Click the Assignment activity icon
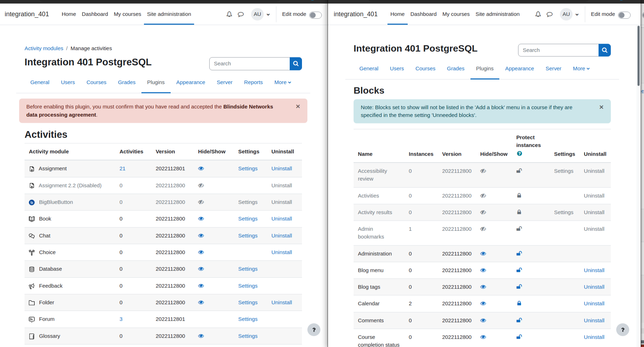Image resolution: width=644 pixels, height=347 pixels. coord(32,169)
